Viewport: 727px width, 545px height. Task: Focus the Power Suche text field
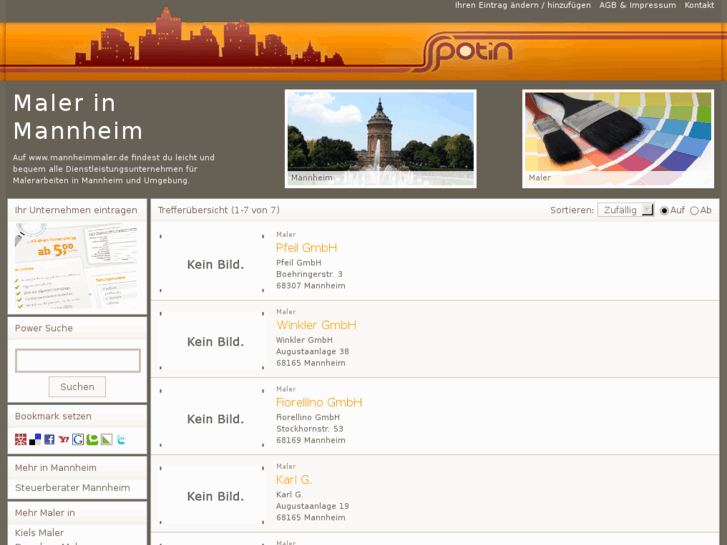coord(78,360)
